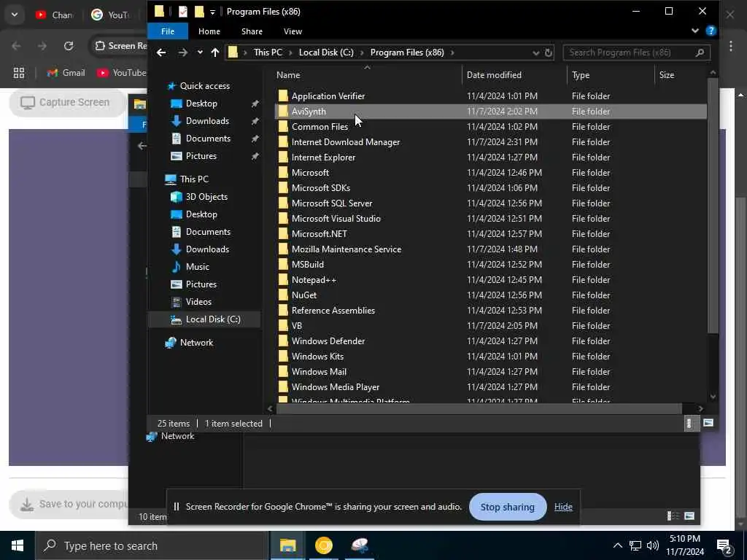747x560 pixels.
Task: Open recent locations dropdown arrow
Action: (200, 52)
